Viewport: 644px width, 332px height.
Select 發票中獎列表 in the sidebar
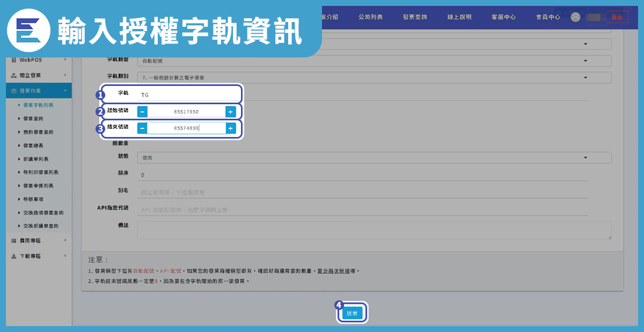tap(38, 186)
